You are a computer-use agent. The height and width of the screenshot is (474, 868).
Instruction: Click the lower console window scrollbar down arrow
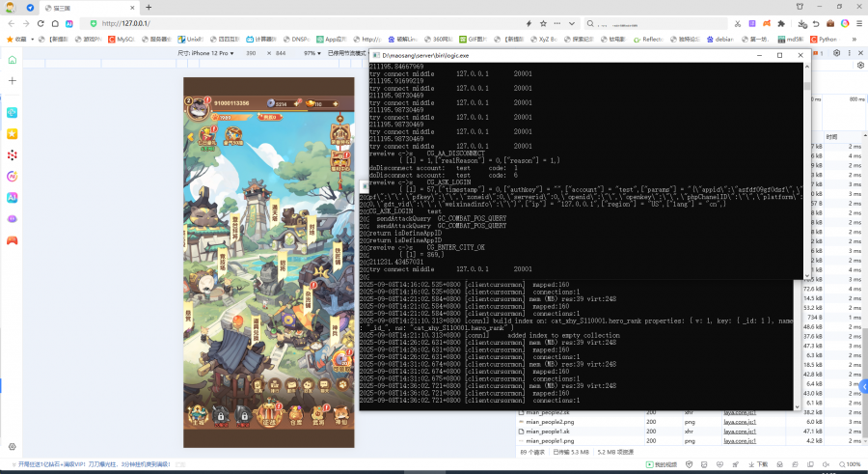coord(798,407)
